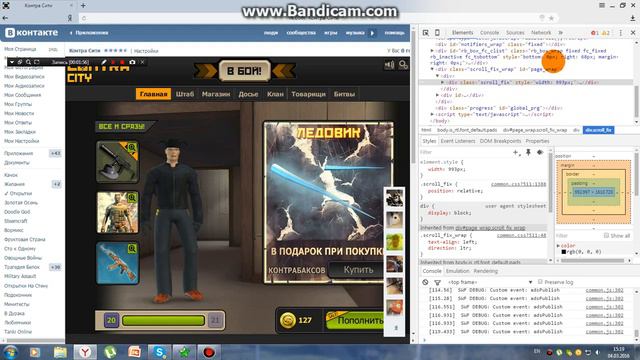640x360 pixels.
Task: Click the pin element state icon
Action: (528, 152)
